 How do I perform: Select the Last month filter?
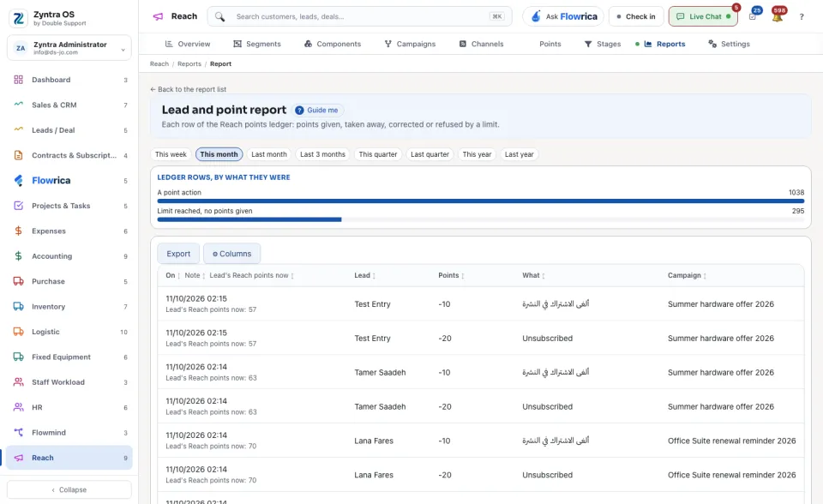268,154
